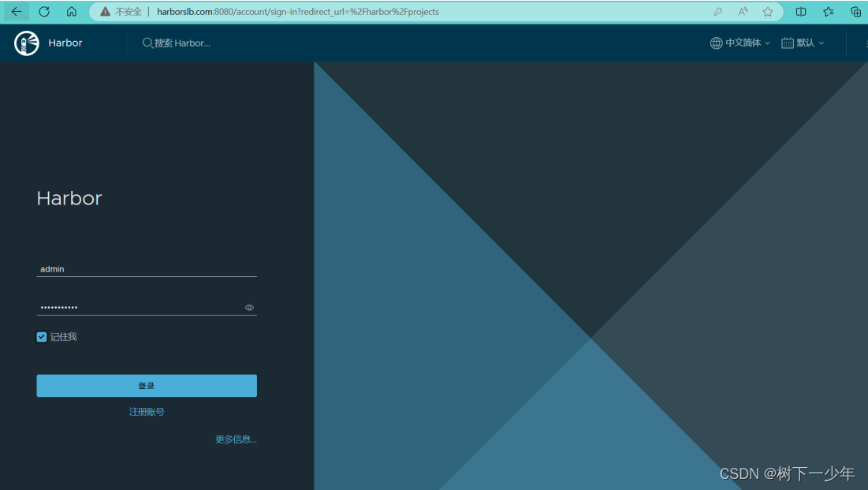
Task: Open the 注册账号 sign-up link
Action: [147, 412]
